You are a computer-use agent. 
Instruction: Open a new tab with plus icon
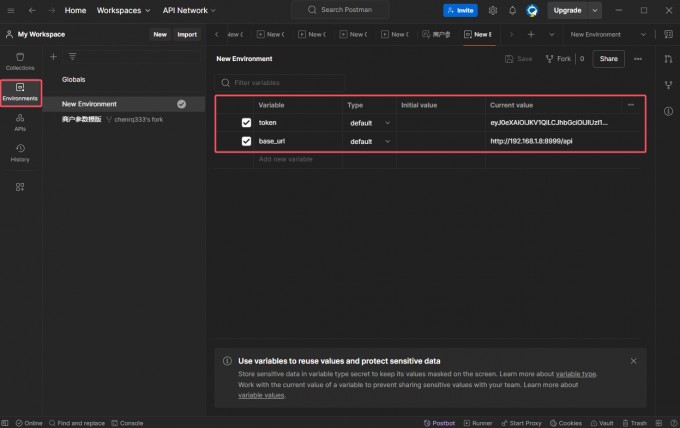pos(531,34)
